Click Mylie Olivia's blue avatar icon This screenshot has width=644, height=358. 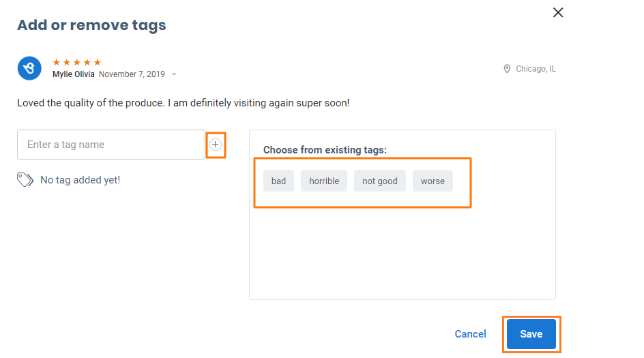pos(29,68)
